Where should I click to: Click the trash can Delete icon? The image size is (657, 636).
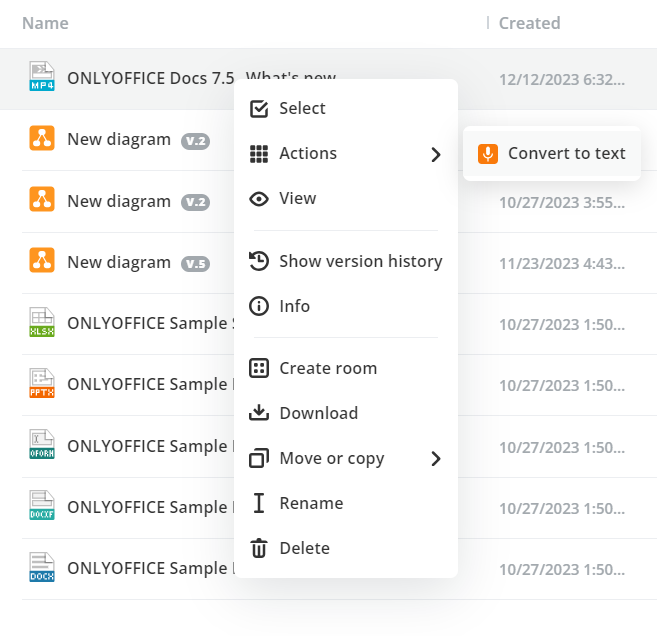[259, 548]
